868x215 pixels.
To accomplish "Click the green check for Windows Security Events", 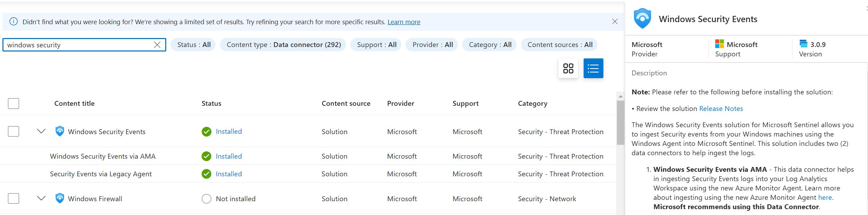I will (x=206, y=132).
